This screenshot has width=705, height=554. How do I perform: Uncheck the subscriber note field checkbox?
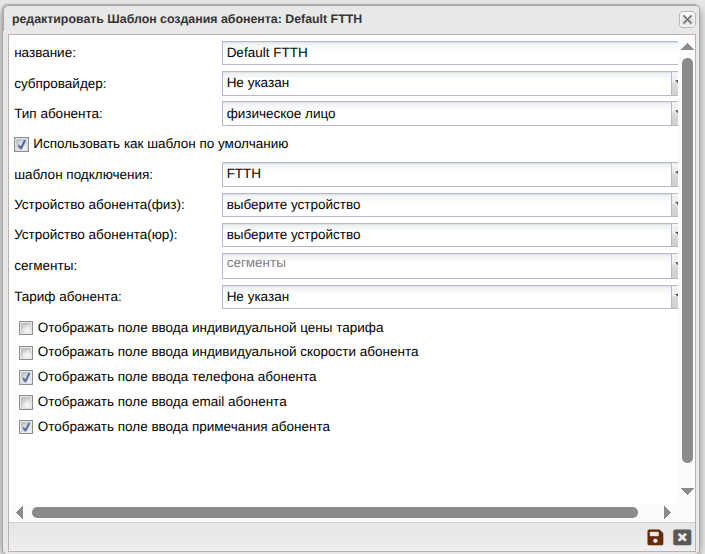(x=27, y=427)
